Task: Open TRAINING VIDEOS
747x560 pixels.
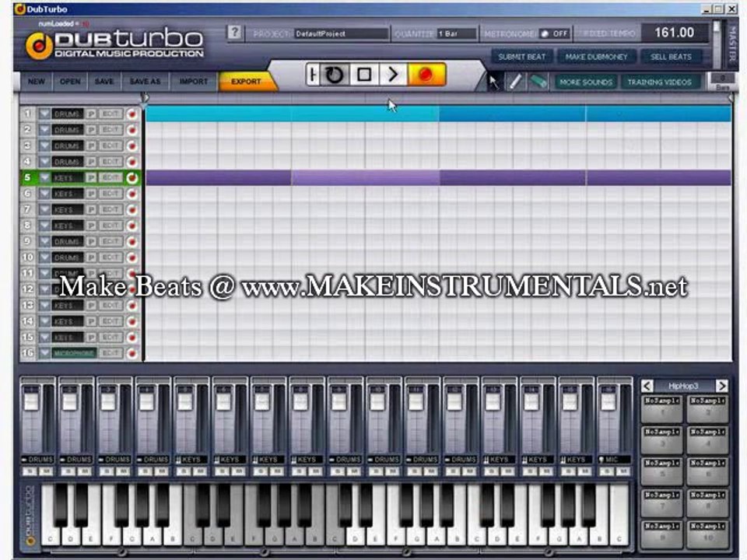Action: 659,82
